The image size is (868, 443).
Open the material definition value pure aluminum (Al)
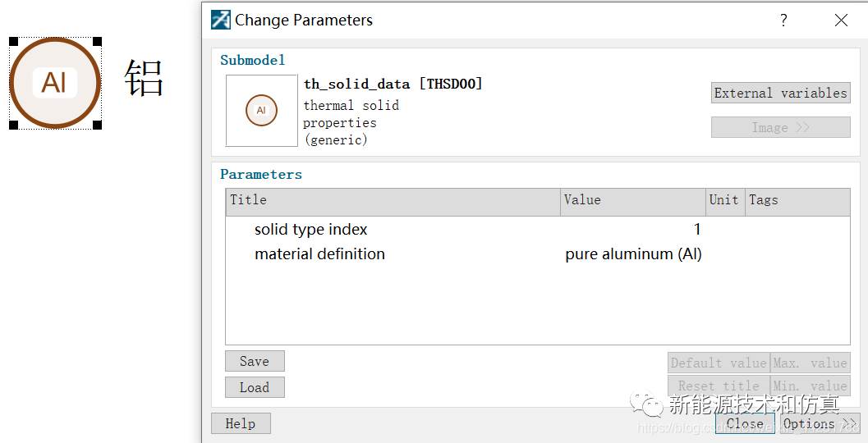(633, 254)
